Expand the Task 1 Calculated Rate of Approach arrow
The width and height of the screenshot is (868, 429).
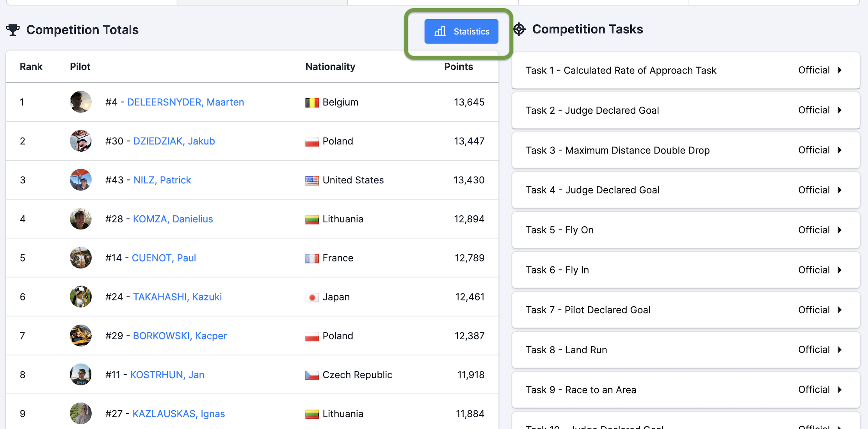click(x=840, y=70)
